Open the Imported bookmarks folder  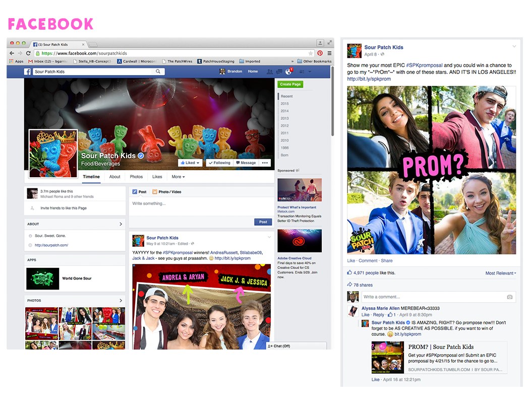pyautogui.click(x=250, y=61)
